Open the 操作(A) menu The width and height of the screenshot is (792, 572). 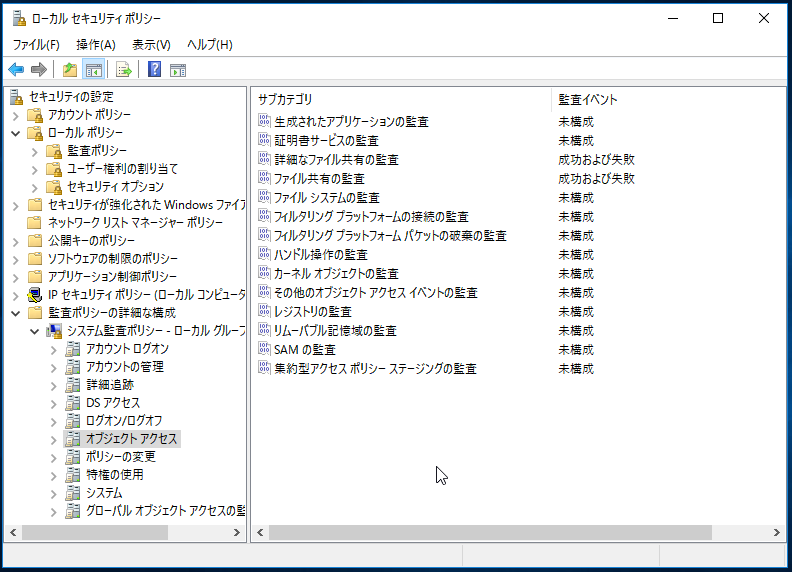coord(96,45)
